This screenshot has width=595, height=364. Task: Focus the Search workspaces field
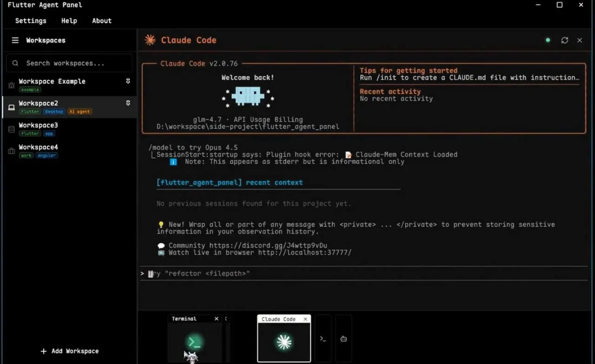tap(69, 63)
